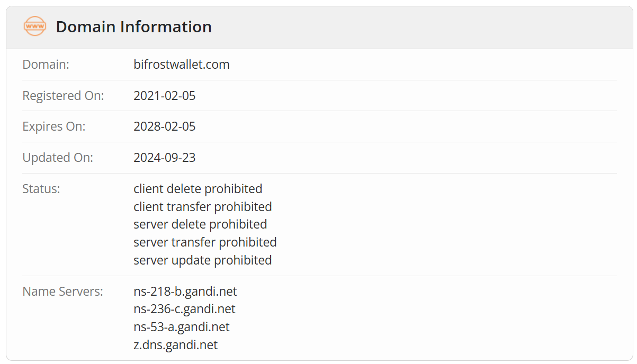
Task: Click the client delete prohibited status
Action: click(x=198, y=188)
